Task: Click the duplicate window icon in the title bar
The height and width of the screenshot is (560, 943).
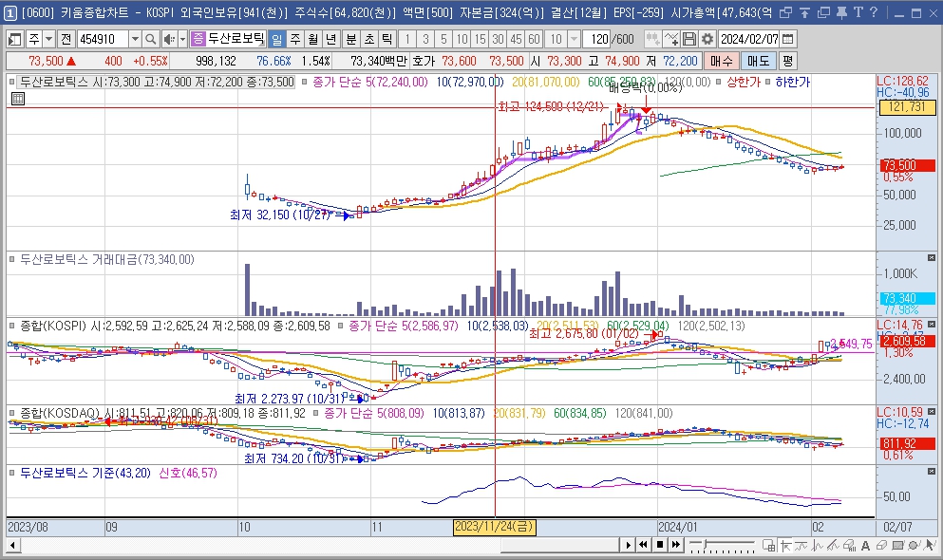Action: click(823, 12)
